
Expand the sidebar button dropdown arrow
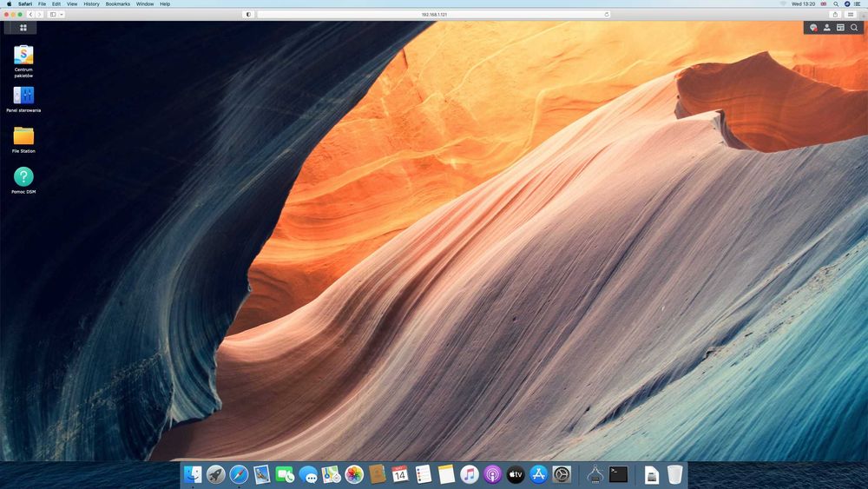coord(62,15)
